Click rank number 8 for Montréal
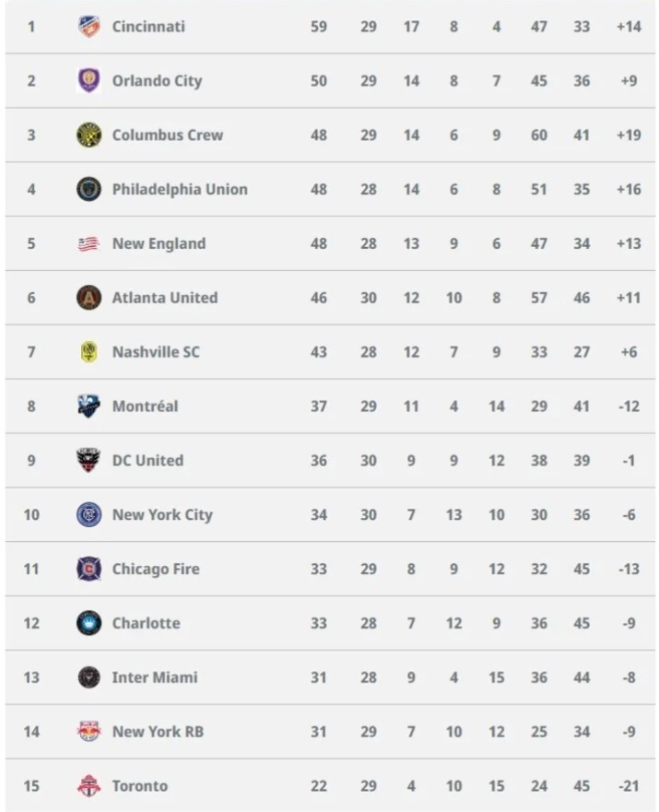Viewport: 659px width, 812px height. point(31,406)
